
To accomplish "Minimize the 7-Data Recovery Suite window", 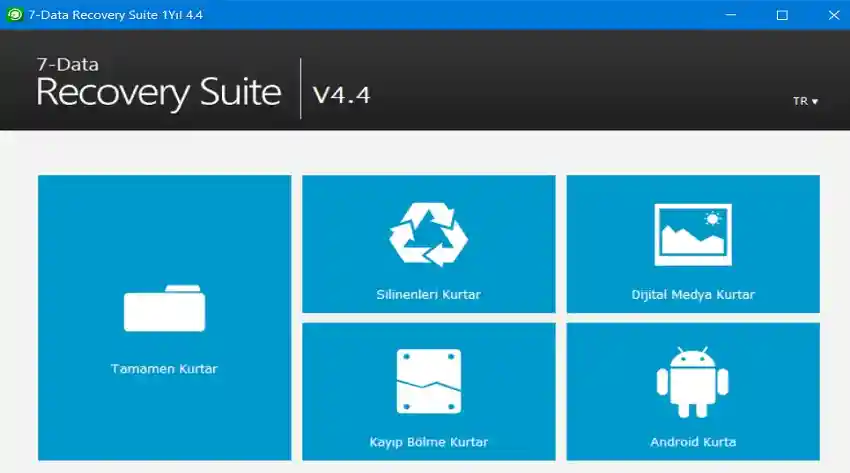I will 736,15.
